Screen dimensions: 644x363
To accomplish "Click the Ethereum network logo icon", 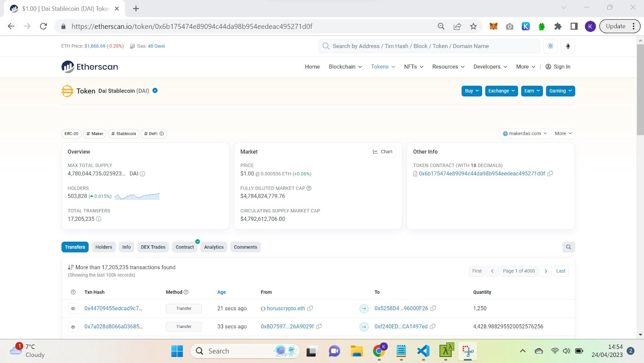I will click(568, 46).
